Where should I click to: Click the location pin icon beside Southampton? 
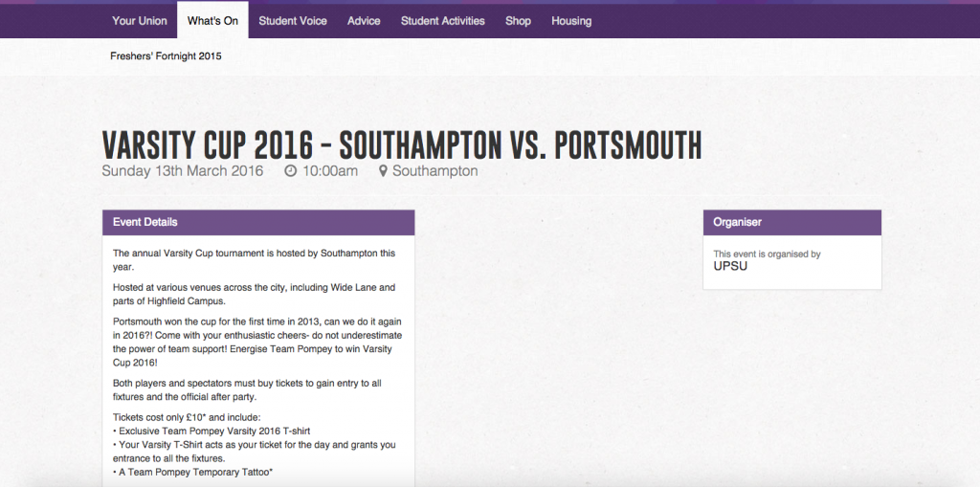click(384, 171)
